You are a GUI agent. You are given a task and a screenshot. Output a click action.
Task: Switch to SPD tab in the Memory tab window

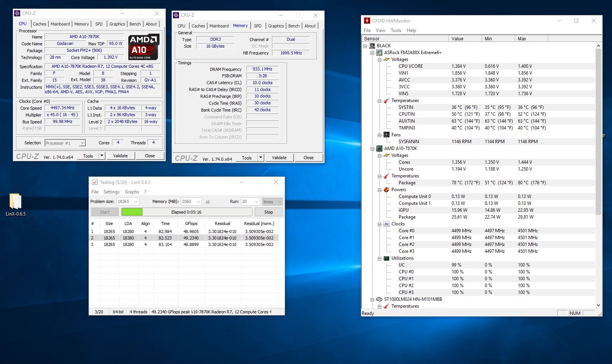pos(258,26)
